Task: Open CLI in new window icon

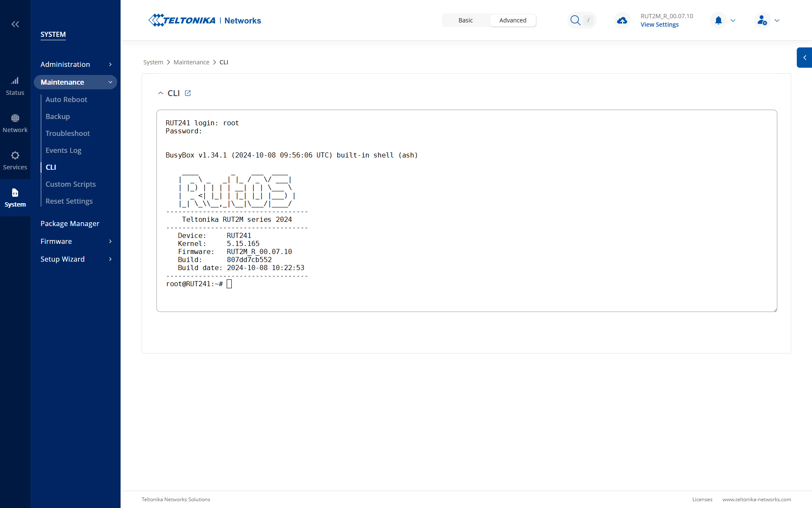Action: coord(188,93)
